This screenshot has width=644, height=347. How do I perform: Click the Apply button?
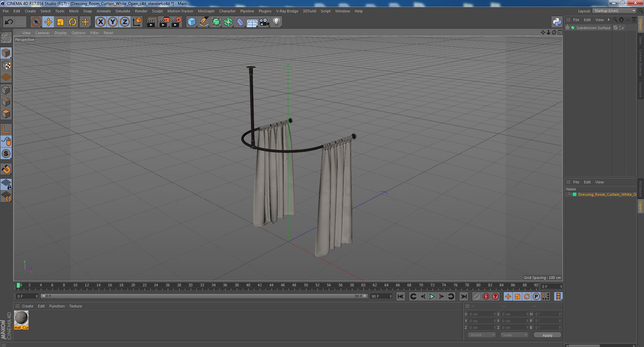pyautogui.click(x=547, y=335)
